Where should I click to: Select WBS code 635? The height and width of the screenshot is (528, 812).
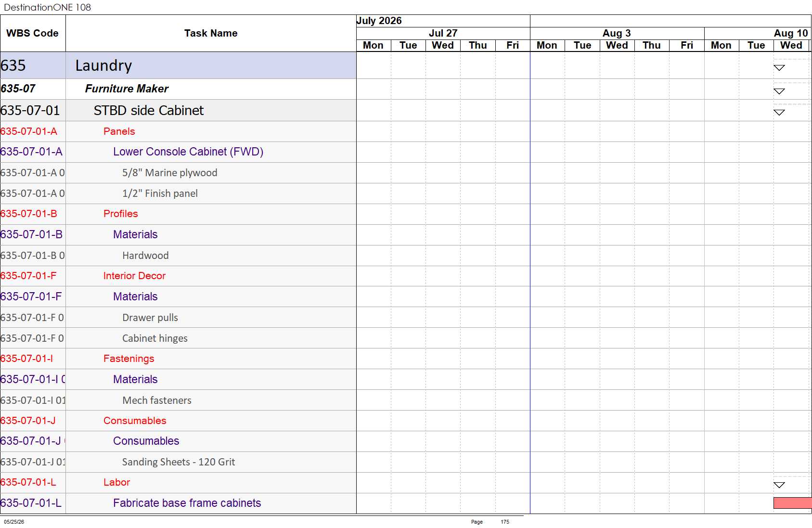tap(13, 65)
